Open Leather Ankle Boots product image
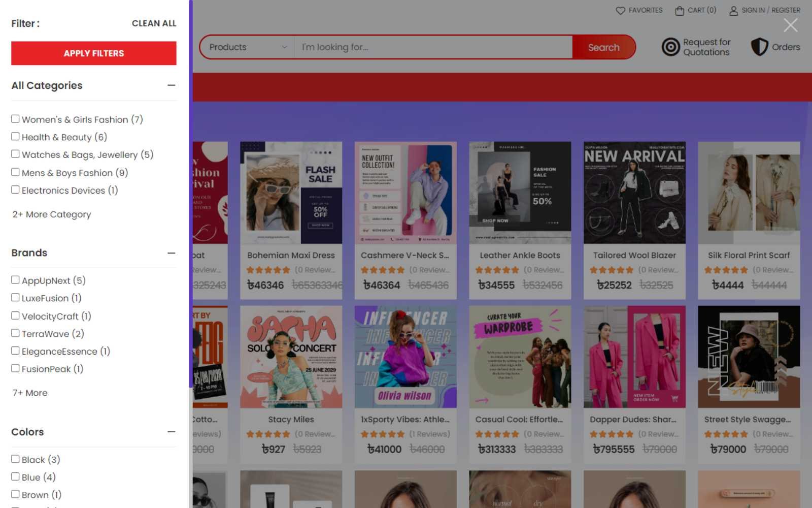The height and width of the screenshot is (508, 812). pyautogui.click(x=520, y=193)
